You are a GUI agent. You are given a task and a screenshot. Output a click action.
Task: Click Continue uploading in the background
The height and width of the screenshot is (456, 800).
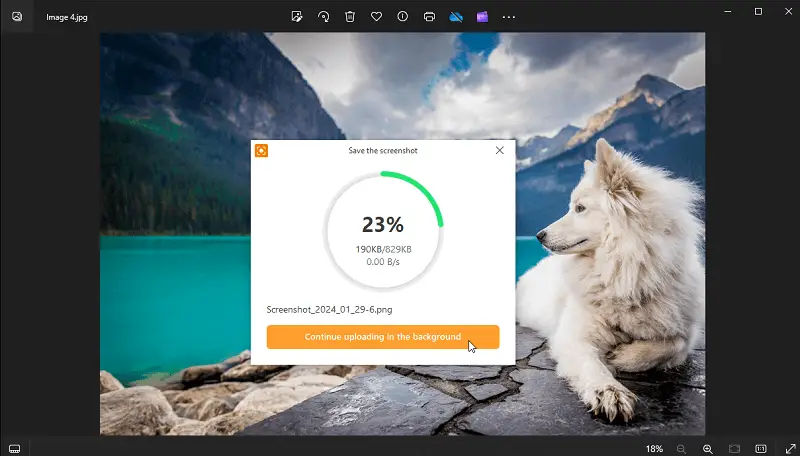click(383, 337)
